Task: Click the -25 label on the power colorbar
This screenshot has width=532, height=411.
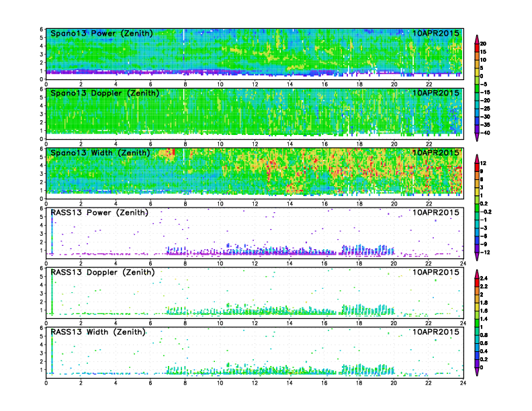Action: click(x=485, y=109)
